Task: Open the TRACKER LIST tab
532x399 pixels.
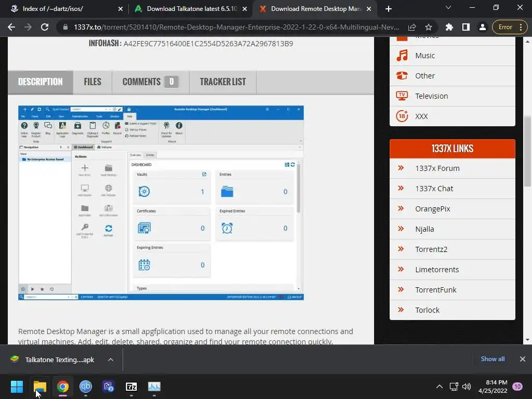Action: click(222, 82)
